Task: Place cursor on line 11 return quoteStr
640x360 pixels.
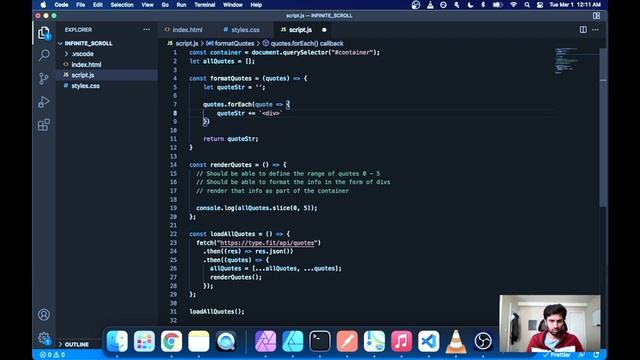Action: 231,139
